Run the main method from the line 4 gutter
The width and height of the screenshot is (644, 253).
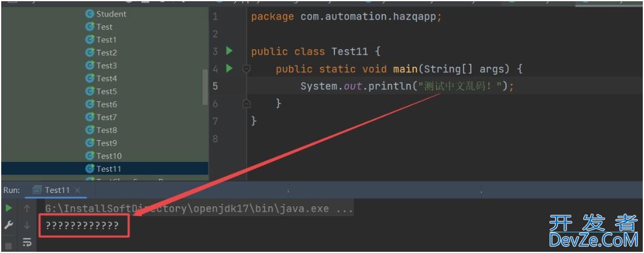click(x=229, y=69)
